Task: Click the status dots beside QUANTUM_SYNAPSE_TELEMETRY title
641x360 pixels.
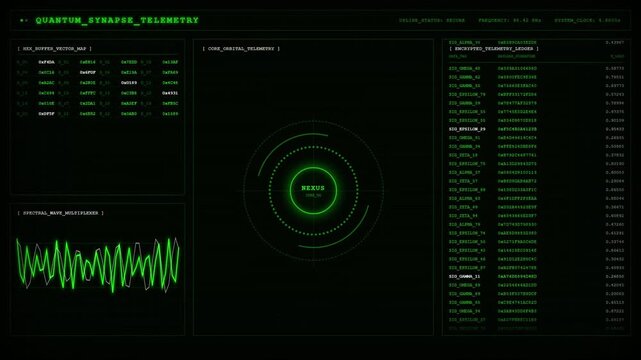Action: [24, 20]
